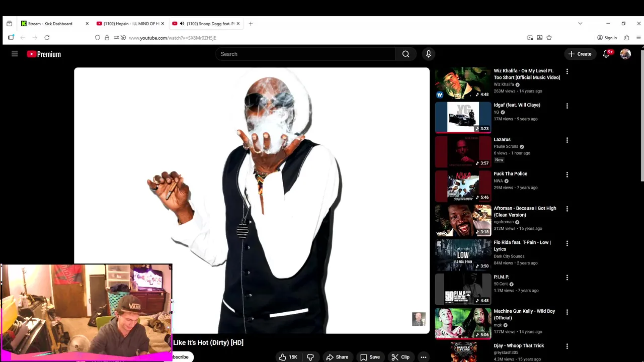644x362 pixels.
Task: Bookmark this page with star icon
Action: pyautogui.click(x=549, y=38)
